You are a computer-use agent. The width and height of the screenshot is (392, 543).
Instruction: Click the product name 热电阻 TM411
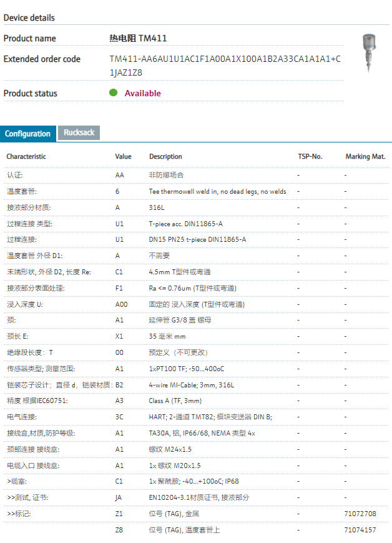click(138, 38)
